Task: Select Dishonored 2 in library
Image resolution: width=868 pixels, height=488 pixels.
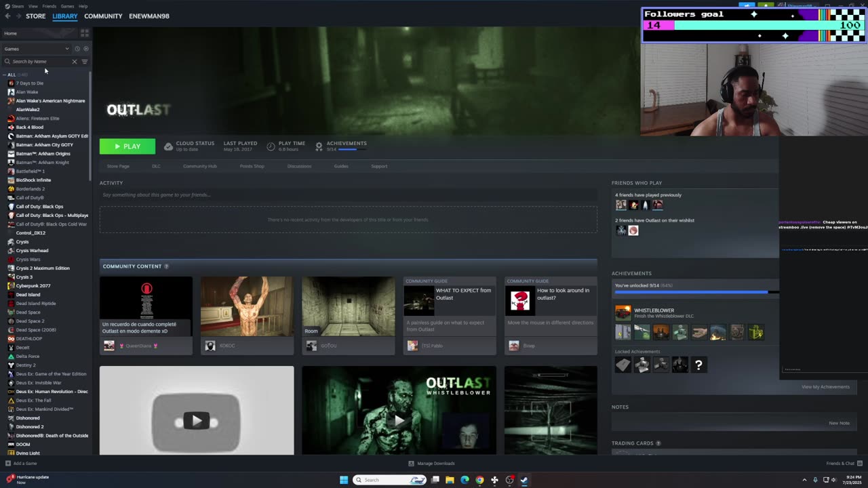Action: click(x=30, y=427)
